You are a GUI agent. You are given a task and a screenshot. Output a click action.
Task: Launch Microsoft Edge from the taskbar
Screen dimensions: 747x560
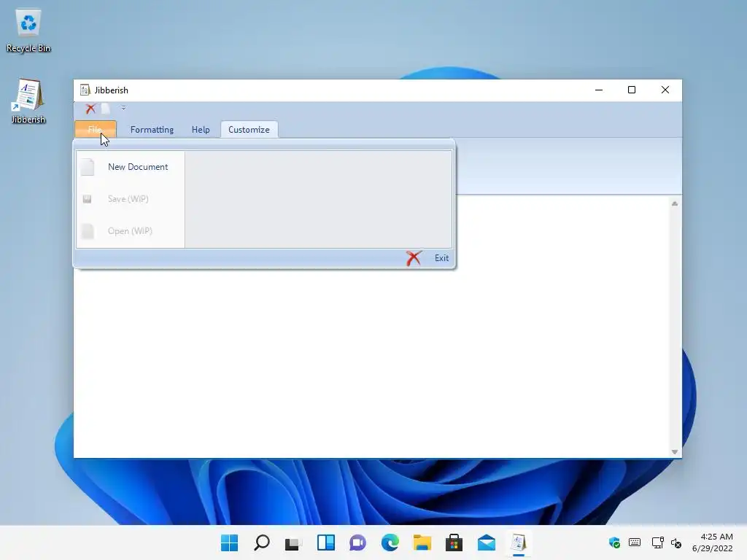coord(390,542)
